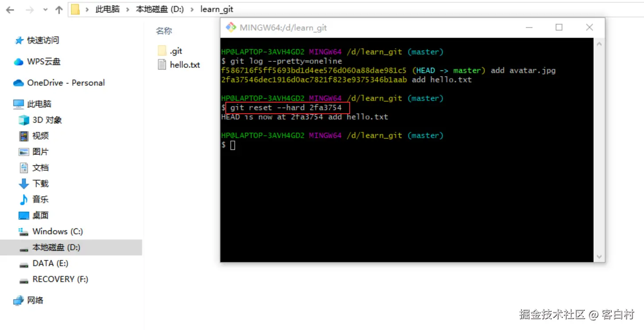
Task: Click the Explorer forward arrow
Action: pos(30,10)
